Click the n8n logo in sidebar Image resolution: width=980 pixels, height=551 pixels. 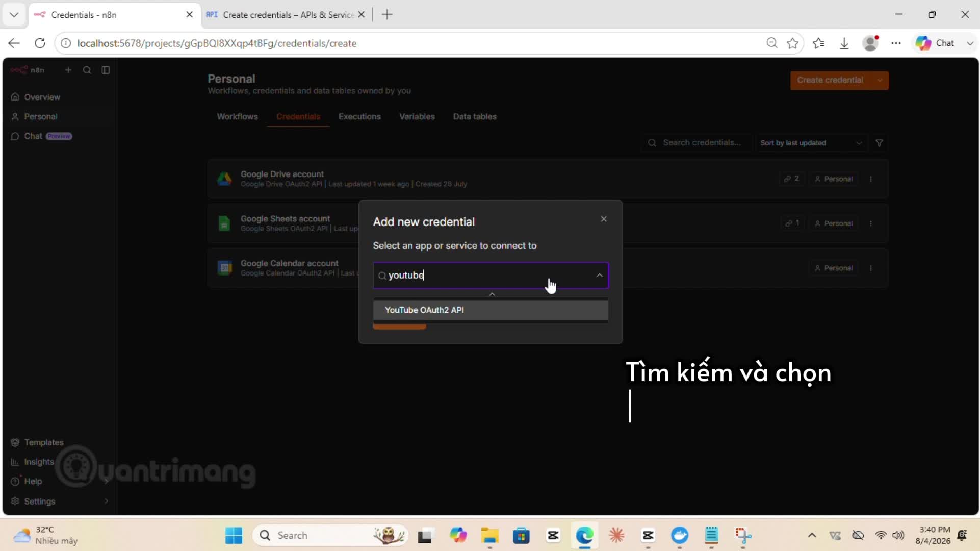28,70
